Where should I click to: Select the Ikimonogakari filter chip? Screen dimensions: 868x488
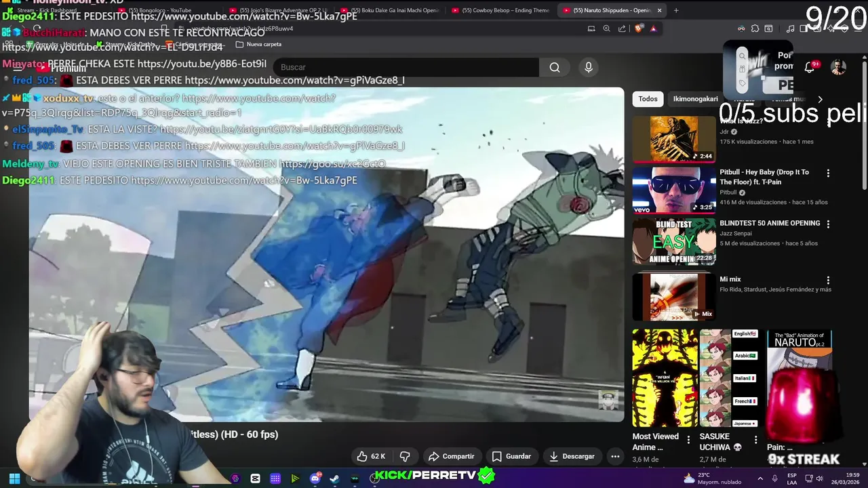695,99
